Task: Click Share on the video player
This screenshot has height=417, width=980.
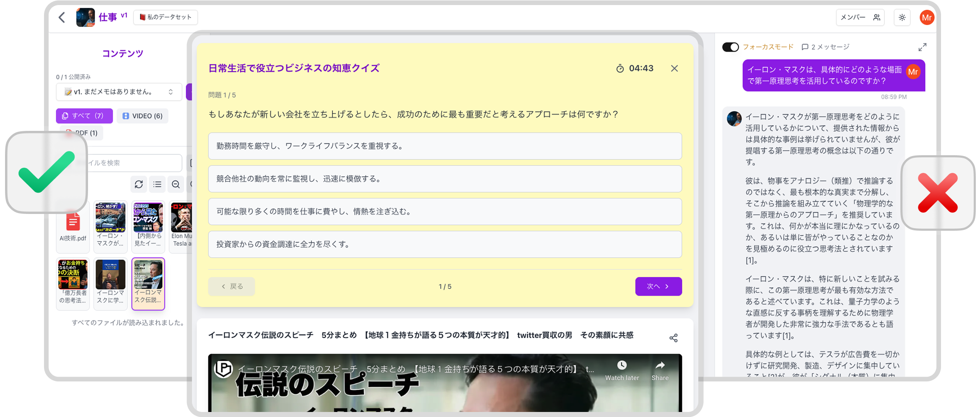Action: 660,371
